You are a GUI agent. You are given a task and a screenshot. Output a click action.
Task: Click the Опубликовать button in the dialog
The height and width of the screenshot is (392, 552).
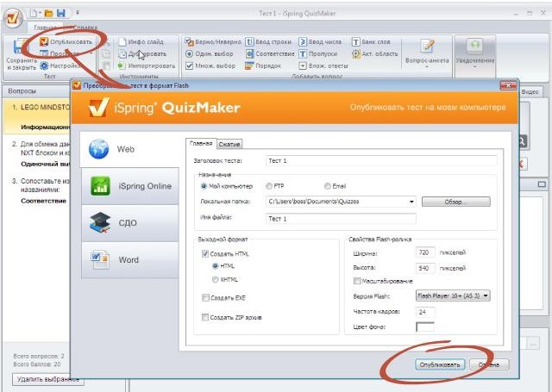pyautogui.click(x=440, y=364)
